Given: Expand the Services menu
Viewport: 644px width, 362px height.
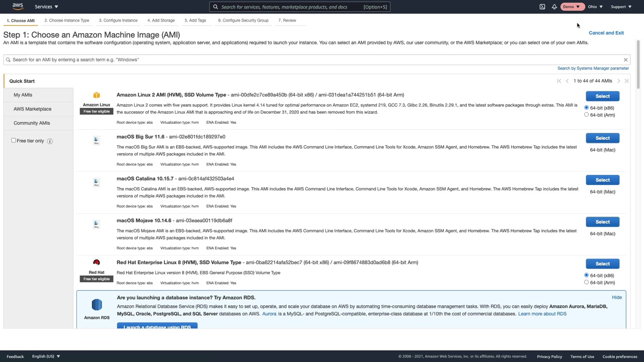Looking at the screenshot, I should click(46, 7).
